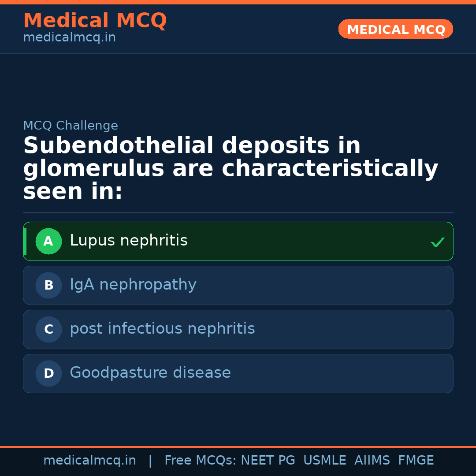Select the Goodpasture disease answer
476x476 pixels.
coord(150,373)
